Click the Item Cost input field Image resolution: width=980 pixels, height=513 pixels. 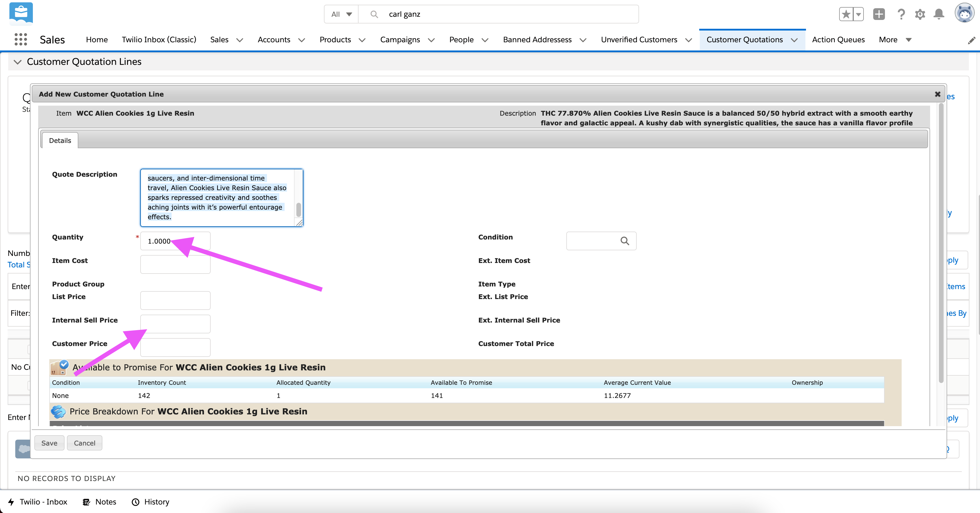click(x=175, y=264)
